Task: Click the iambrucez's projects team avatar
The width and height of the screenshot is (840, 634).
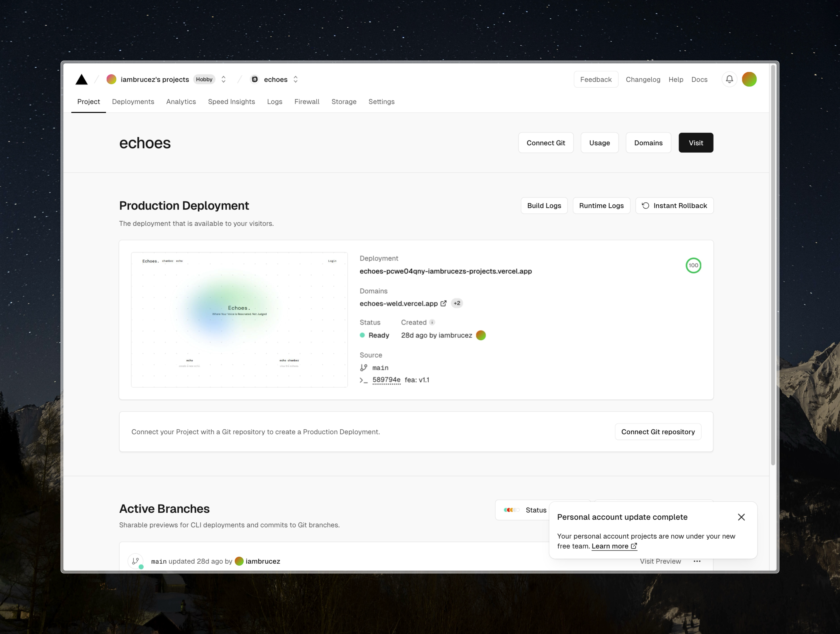Action: pyautogui.click(x=111, y=79)
